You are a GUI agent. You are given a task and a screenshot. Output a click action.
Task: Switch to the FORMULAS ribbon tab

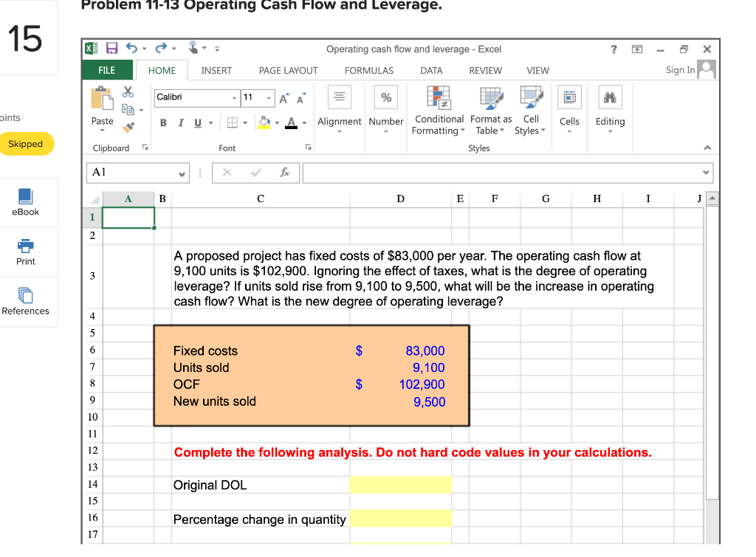click(368, 71)
